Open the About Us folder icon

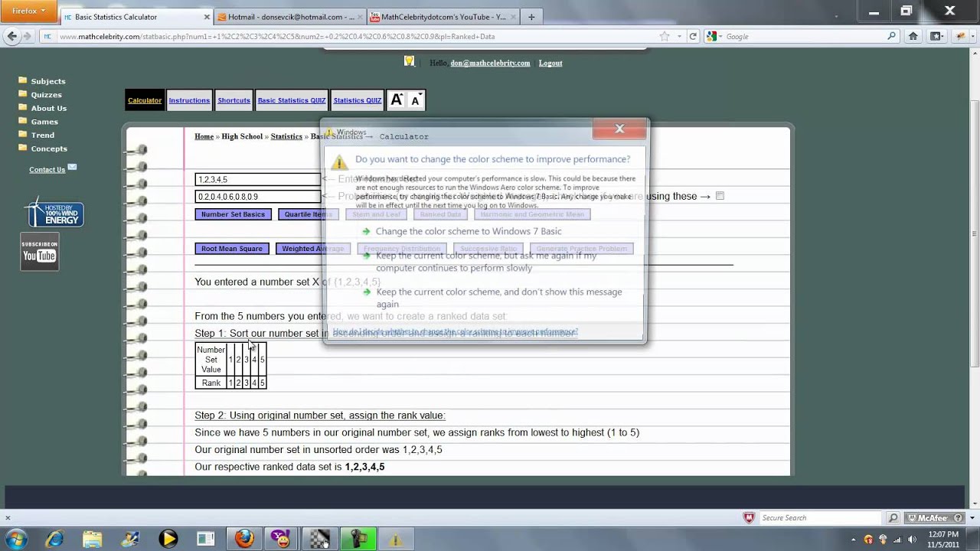pyautogui.click(x=23, y=108)
